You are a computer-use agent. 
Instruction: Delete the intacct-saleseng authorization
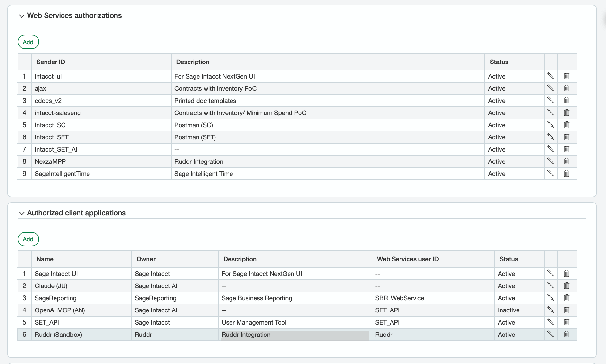[x=567, y=112]
